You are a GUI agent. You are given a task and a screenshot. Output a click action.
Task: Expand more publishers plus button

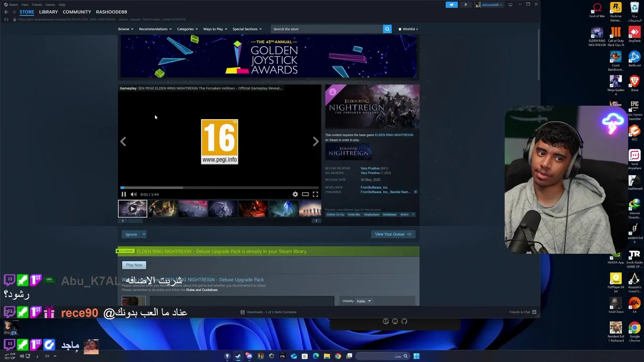click(x=415, y=192)
